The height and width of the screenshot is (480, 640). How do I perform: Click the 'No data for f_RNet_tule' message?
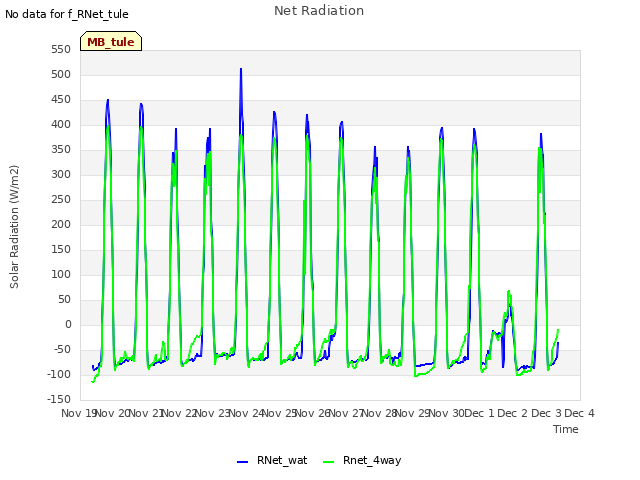(x=67, y=14)
